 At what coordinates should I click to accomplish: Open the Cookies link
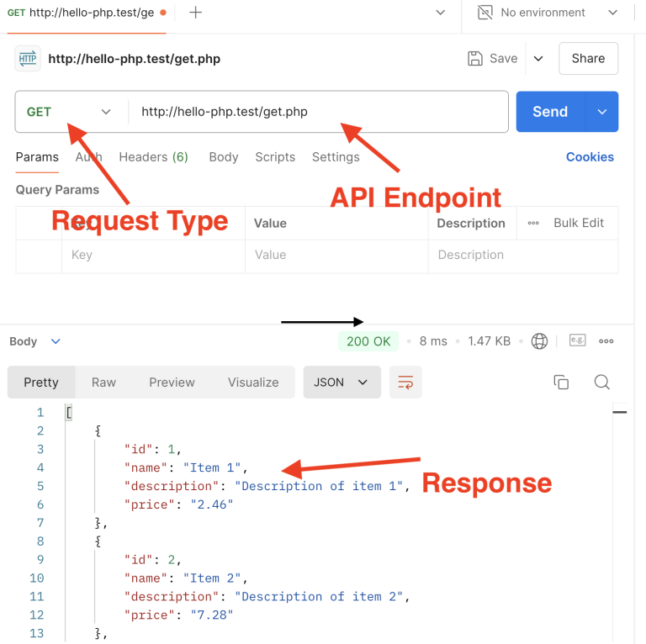590,157
